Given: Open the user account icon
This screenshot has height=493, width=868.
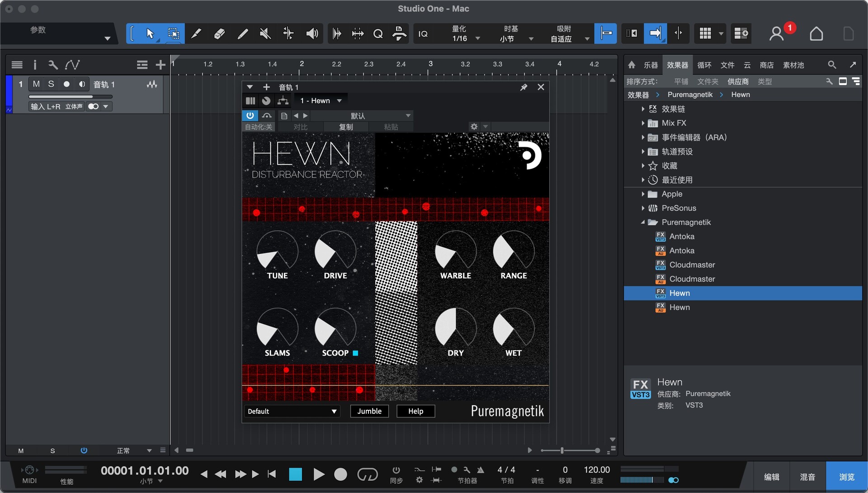Looking at the screenshot, I should click(776, 34).
